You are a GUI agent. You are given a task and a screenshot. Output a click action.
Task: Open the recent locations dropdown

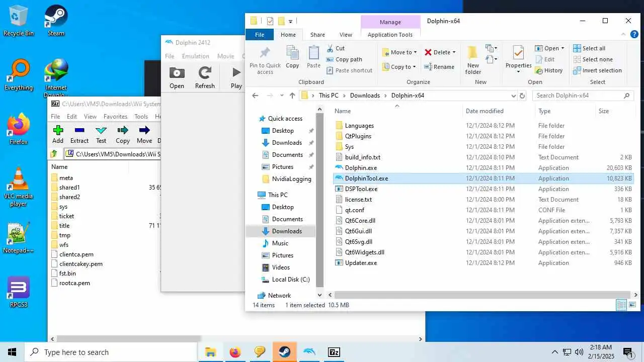coord(281,96)
